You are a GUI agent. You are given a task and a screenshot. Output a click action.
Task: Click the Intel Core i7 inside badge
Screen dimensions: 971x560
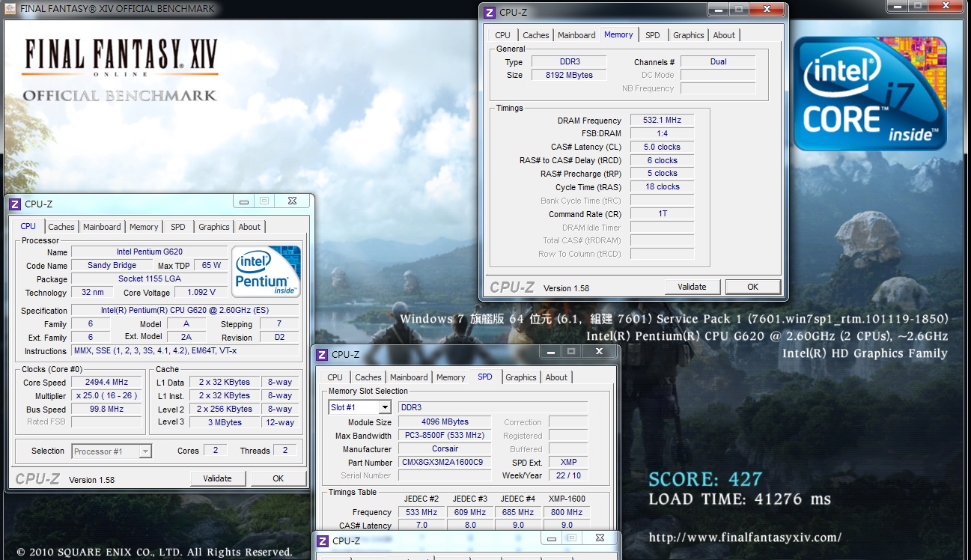pyautogui.click(x=870, y=94)
